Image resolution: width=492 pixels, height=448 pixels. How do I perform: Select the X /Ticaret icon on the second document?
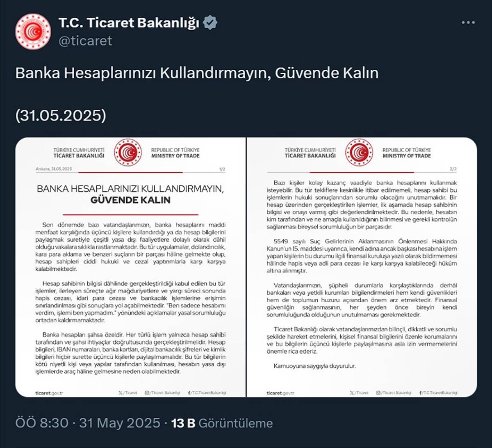coord(351,393)
